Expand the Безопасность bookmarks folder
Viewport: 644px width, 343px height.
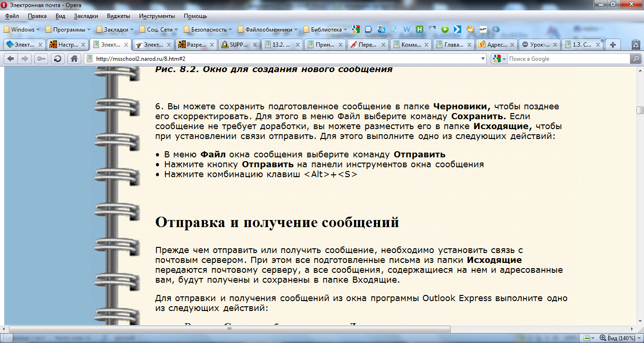(208, 29)
